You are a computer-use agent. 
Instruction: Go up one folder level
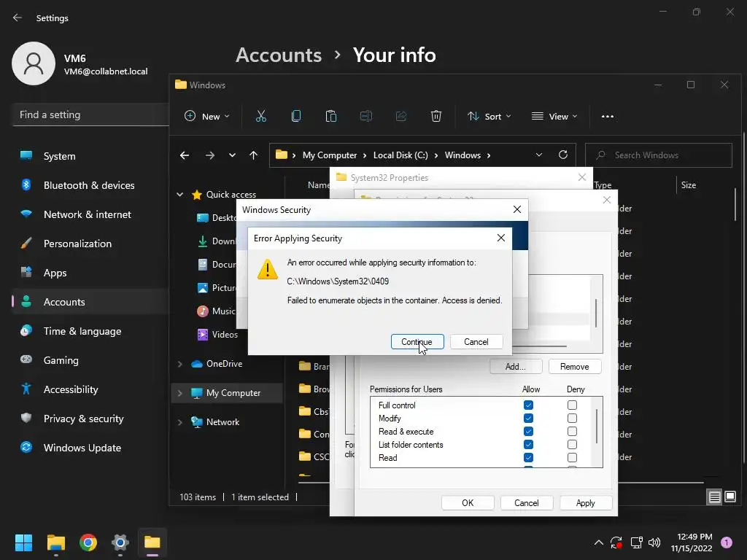[253, 155]
